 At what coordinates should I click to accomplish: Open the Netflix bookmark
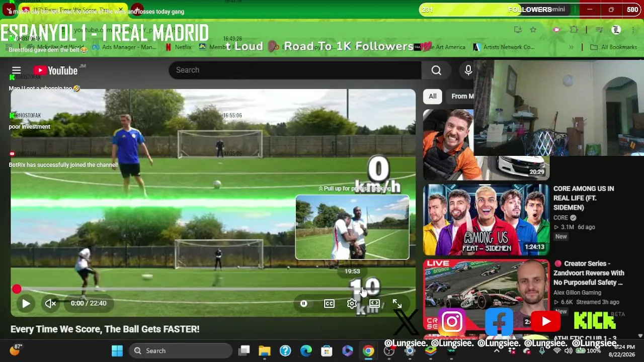(178, 47)
